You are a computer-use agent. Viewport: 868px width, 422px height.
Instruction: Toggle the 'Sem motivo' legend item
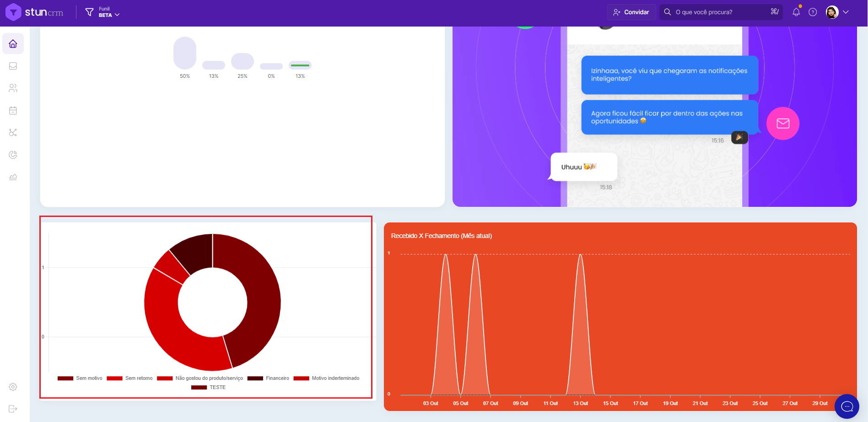80,378
